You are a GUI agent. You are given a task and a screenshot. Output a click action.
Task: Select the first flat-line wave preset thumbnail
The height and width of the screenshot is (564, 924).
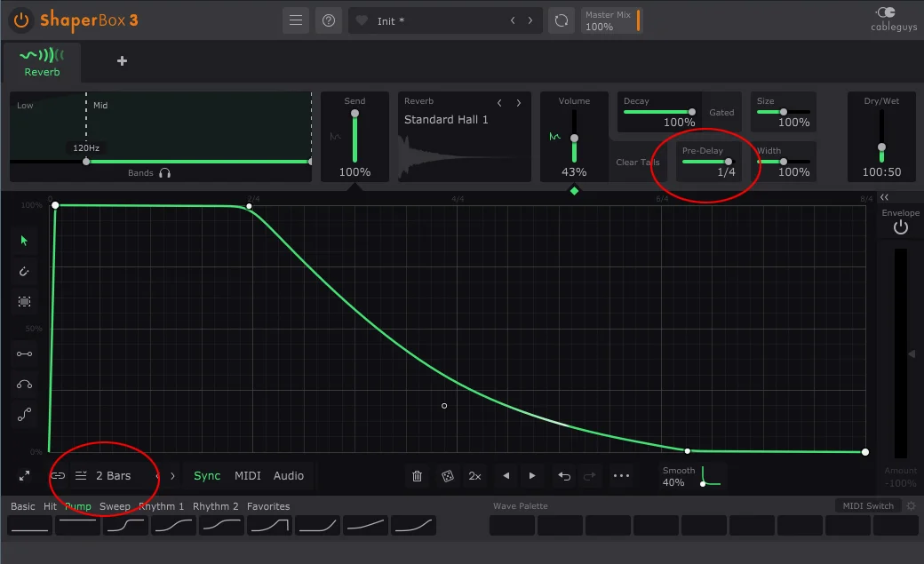tap(29, 525)
